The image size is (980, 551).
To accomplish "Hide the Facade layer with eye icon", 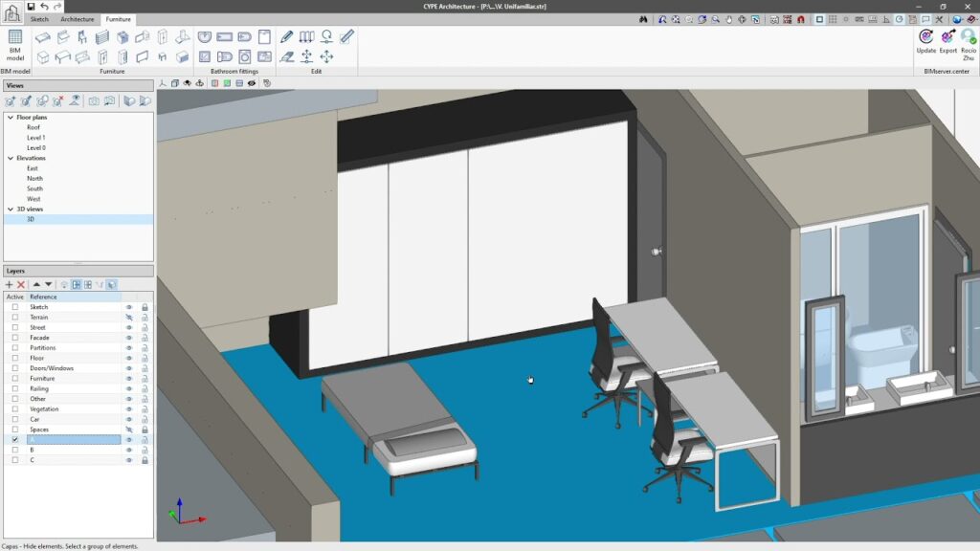I will pos(129,338).
